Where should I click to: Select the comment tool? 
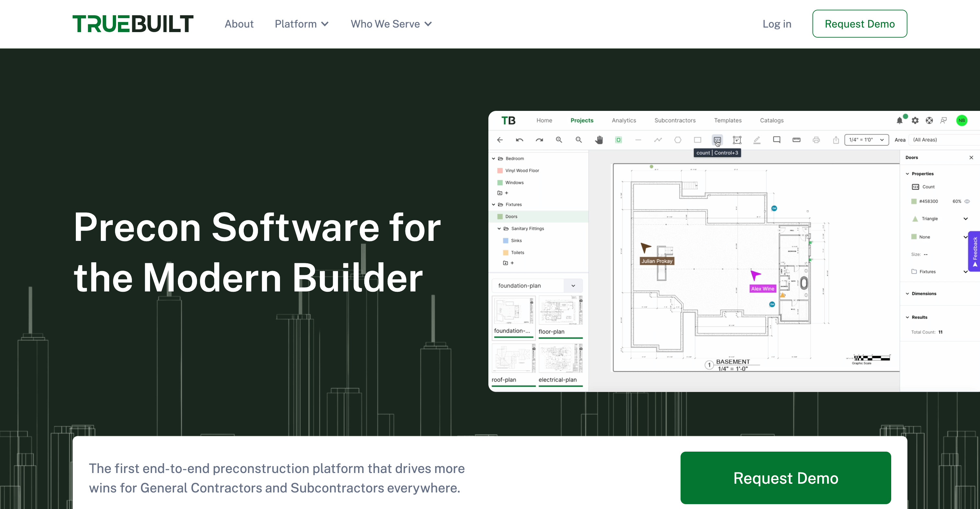776,140
